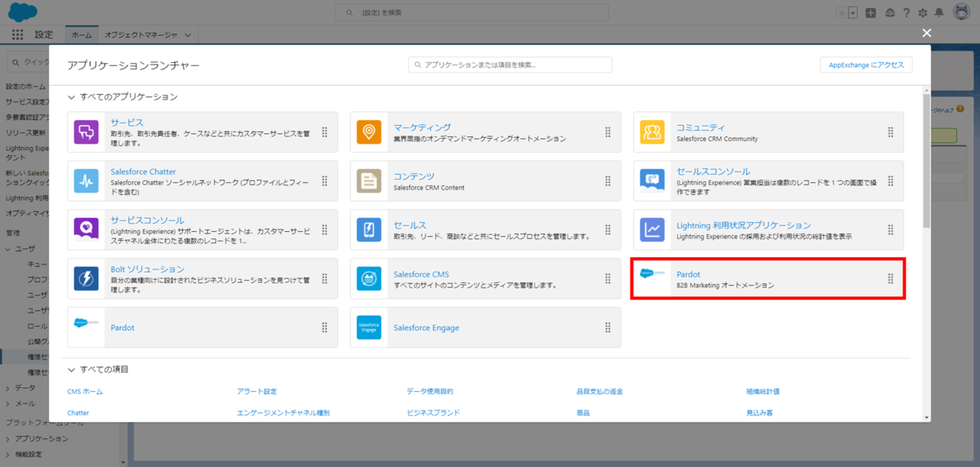Click drag handle on セールスコンソール tile
Image resolution: width=980 pixels, height=467 pixels.
891,180
